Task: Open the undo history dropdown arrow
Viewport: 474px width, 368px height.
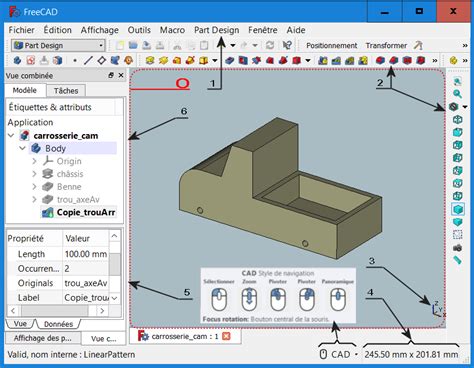Action: click(233, 45)
